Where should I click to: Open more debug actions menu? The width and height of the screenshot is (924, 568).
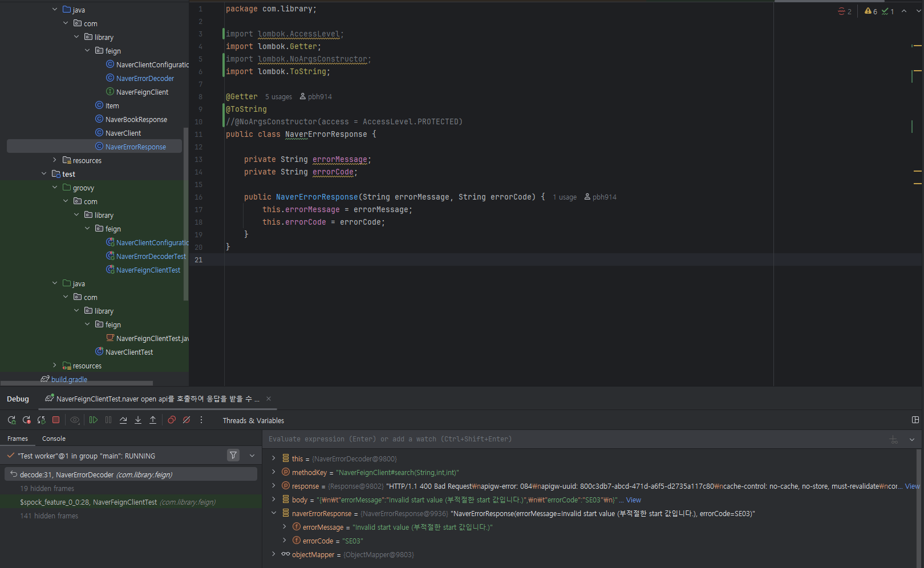[x=201, y=420]
